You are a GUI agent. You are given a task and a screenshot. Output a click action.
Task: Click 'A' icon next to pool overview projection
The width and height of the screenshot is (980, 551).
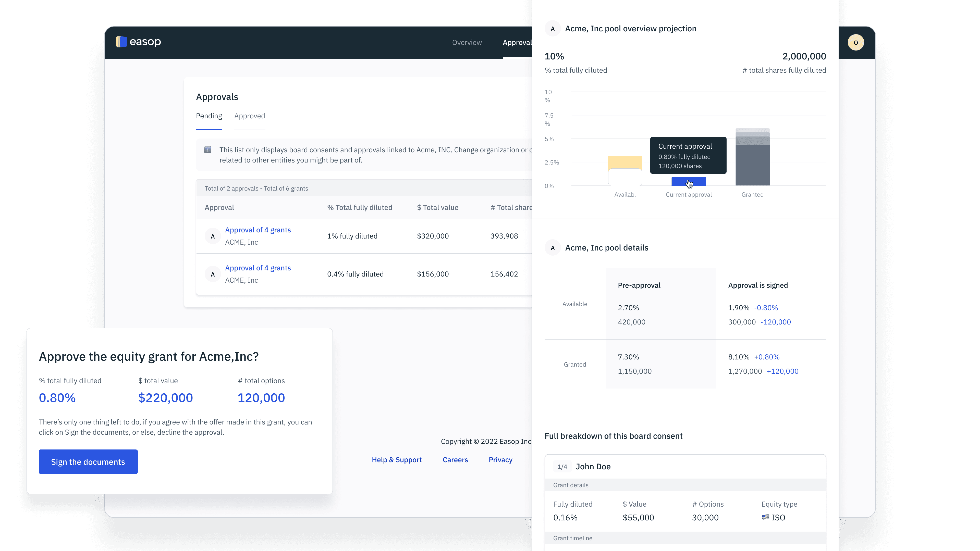[552, 29]
